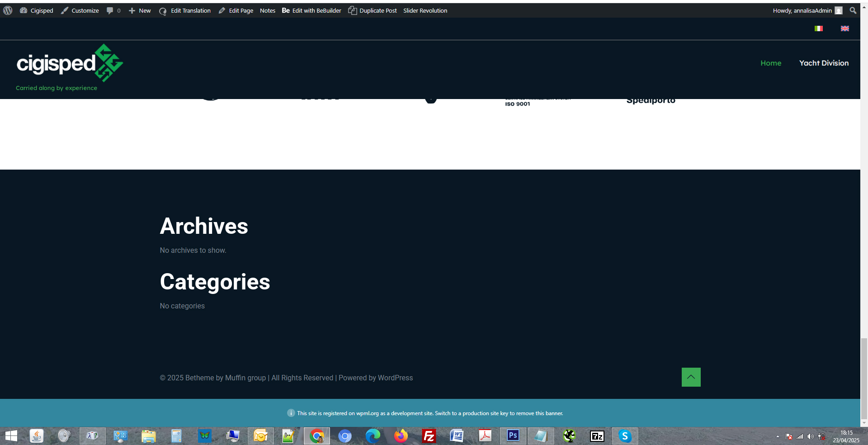Switch to Google Chrome in taskbar
The width and height of the screenshot is (868, 445).
pos(317,436)
